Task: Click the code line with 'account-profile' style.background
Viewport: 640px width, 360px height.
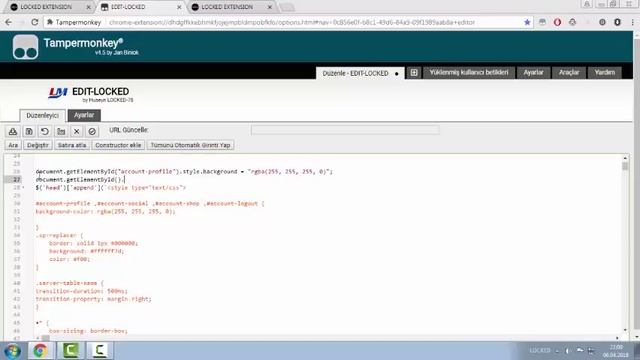Action: pos(184,171)
